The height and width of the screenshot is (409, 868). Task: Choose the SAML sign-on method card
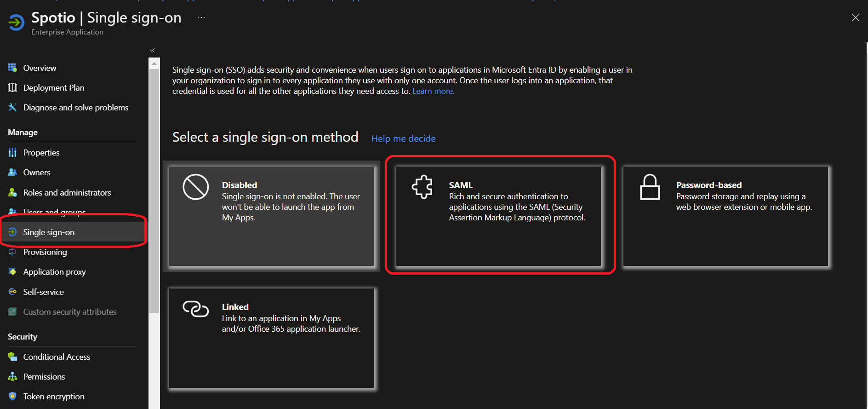click(x=498, y=216)
